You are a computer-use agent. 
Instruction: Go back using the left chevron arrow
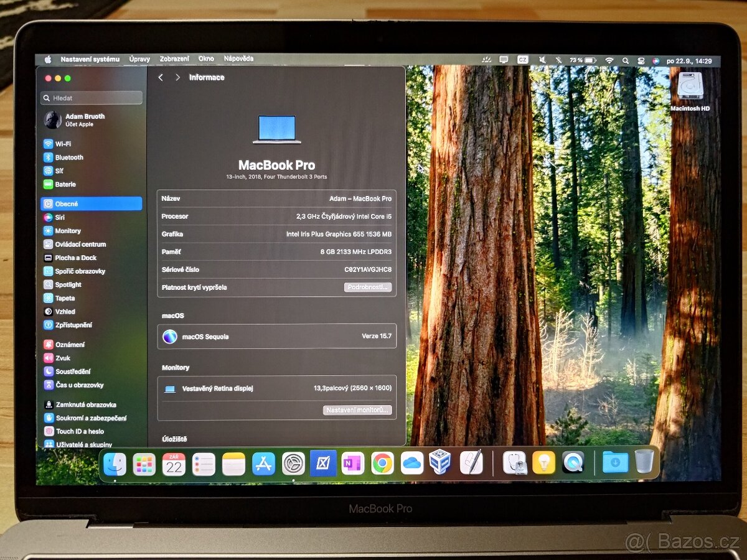pyautogui.click(x=160, y=77)
